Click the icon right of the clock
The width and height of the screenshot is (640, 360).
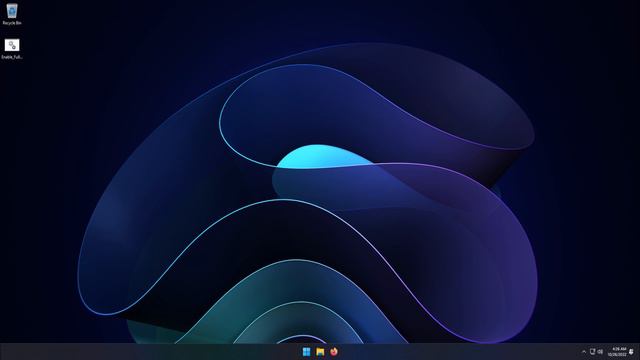[631, 352]
